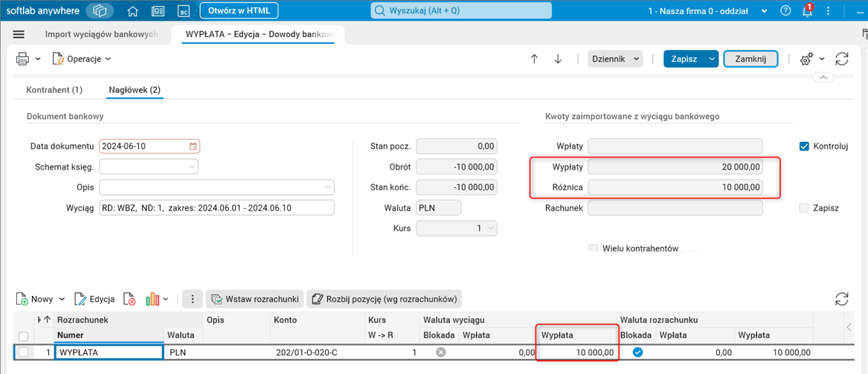Open calendar picker in Data dokumentu
The image size is (868, 374).
tap(193, 146)
